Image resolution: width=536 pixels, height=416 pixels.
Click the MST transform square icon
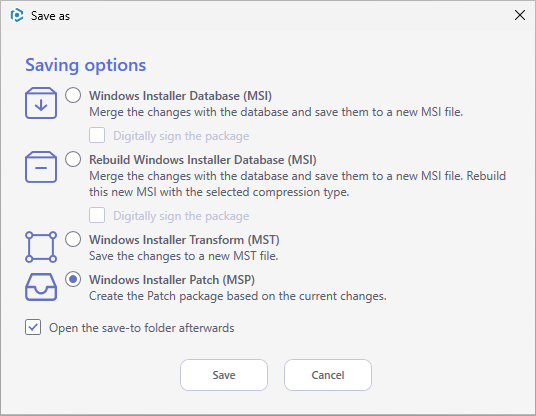click(41, 247)
